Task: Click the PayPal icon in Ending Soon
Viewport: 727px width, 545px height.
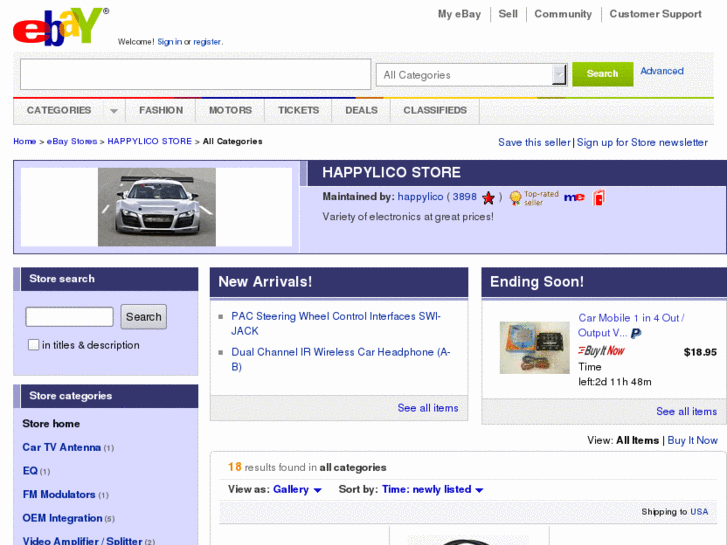Action: (636, 333)
